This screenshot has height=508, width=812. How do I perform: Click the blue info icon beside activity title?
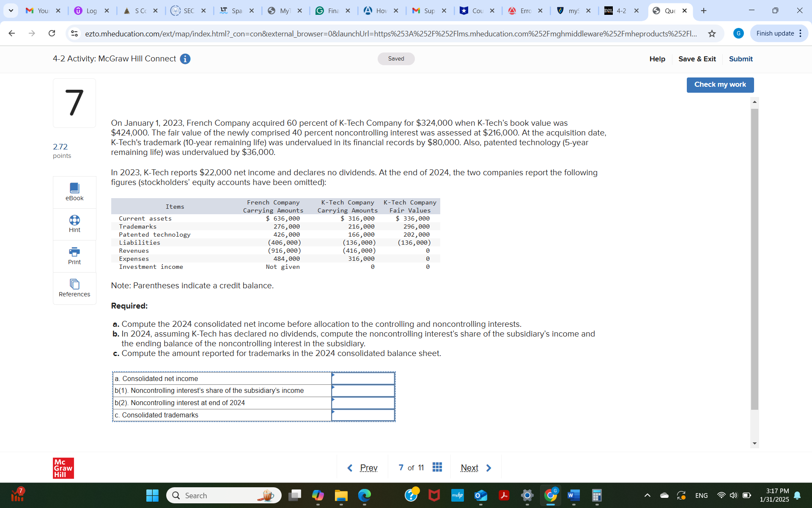[185, 59]
